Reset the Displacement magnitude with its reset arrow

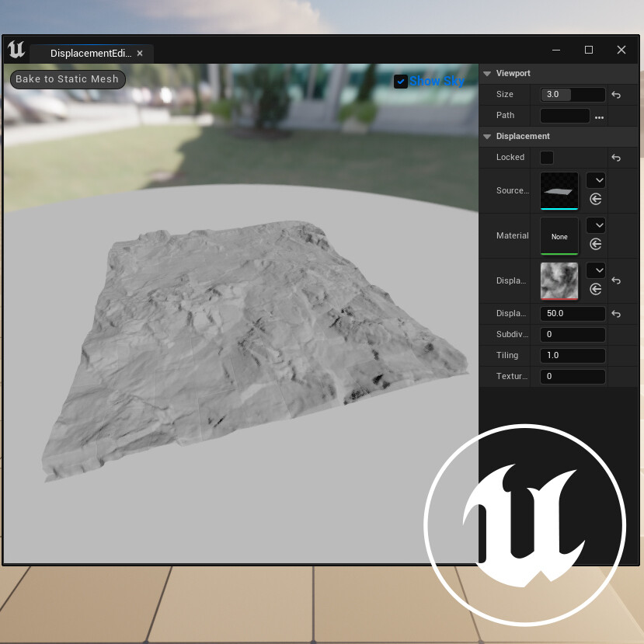tap(616, 313)
